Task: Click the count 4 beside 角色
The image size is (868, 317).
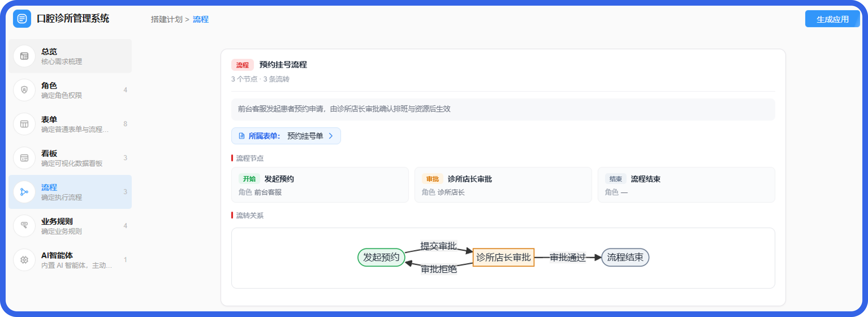Action: tap(125, 90)
